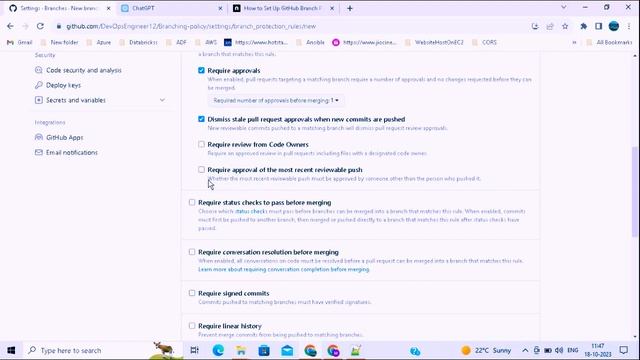The width and height of the screenshot is (640, 360).
Task: Follow the status checks link
Action: tap(251, 211)
